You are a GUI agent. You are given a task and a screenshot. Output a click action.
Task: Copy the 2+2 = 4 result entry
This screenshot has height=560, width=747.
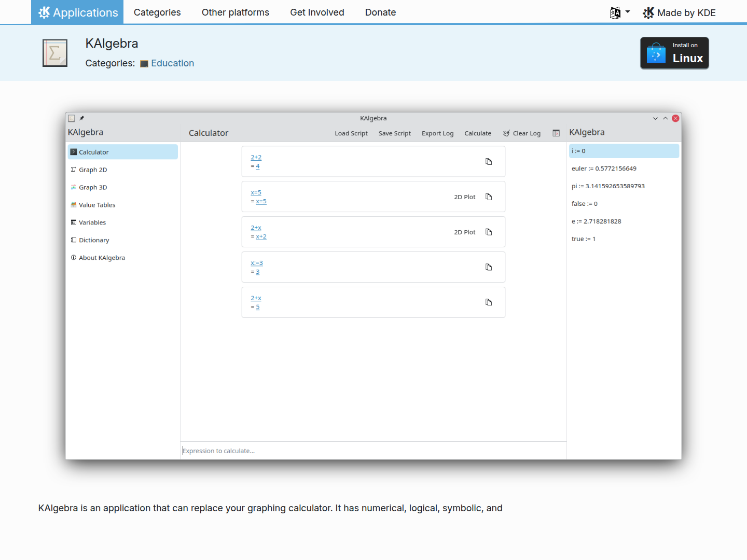489,162
